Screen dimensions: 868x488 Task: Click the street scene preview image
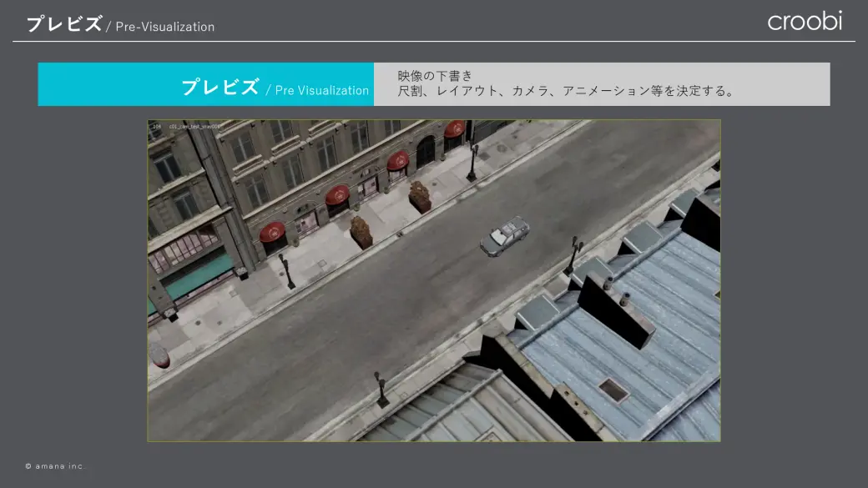[x=434, y=280]
